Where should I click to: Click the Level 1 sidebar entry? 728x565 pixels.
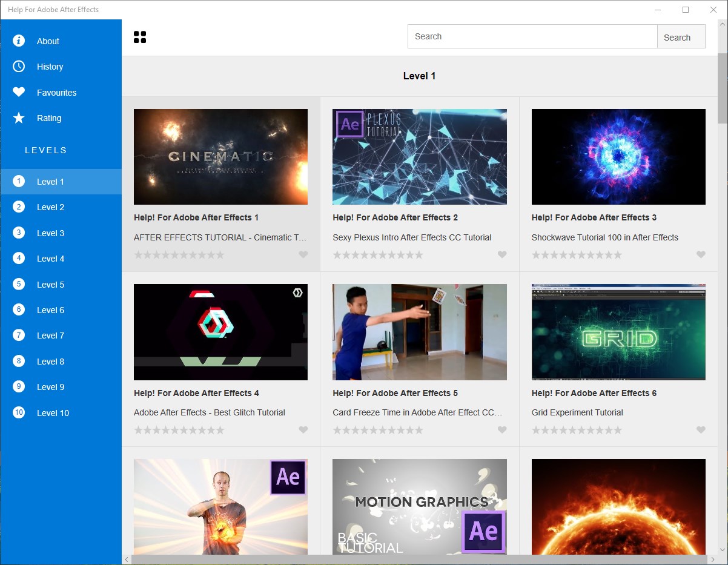pyautogui.click(x=61, y=181)
